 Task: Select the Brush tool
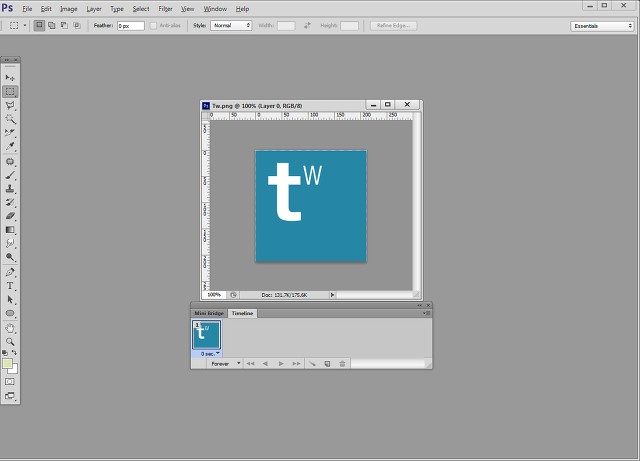pyautogui.click(x=10, y=176)
